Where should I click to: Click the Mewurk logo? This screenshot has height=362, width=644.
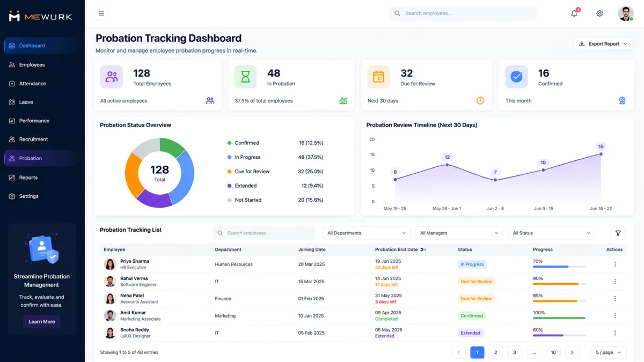point(40,17)
